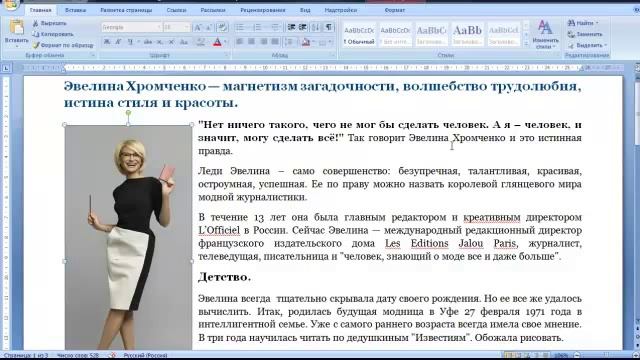Select the Главная ribbon tab
640x360 pixels.
coord(40,10)
